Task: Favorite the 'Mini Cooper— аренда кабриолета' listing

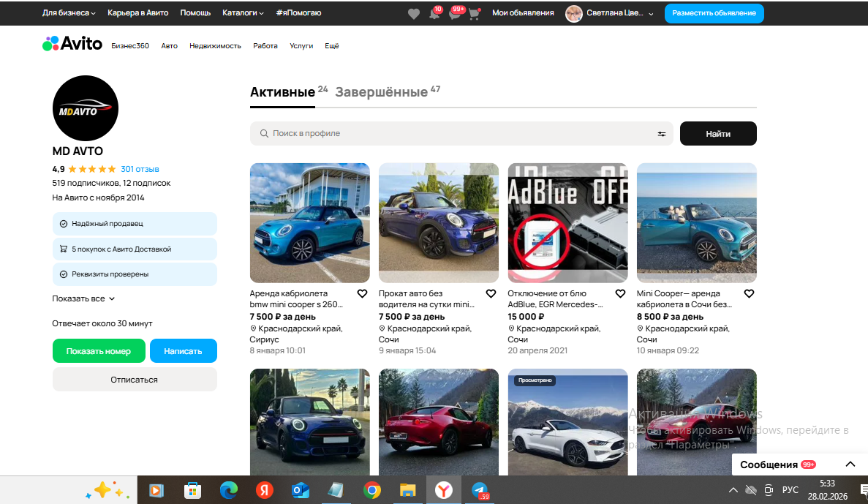Action: [x=749, y=294]
